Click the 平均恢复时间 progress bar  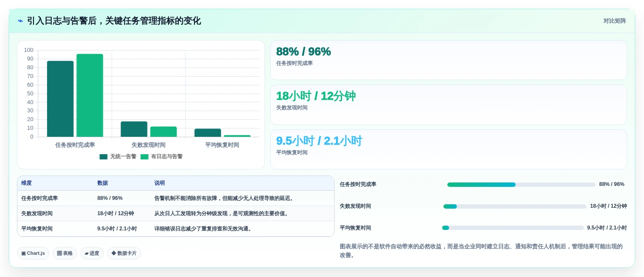(513, 228)
